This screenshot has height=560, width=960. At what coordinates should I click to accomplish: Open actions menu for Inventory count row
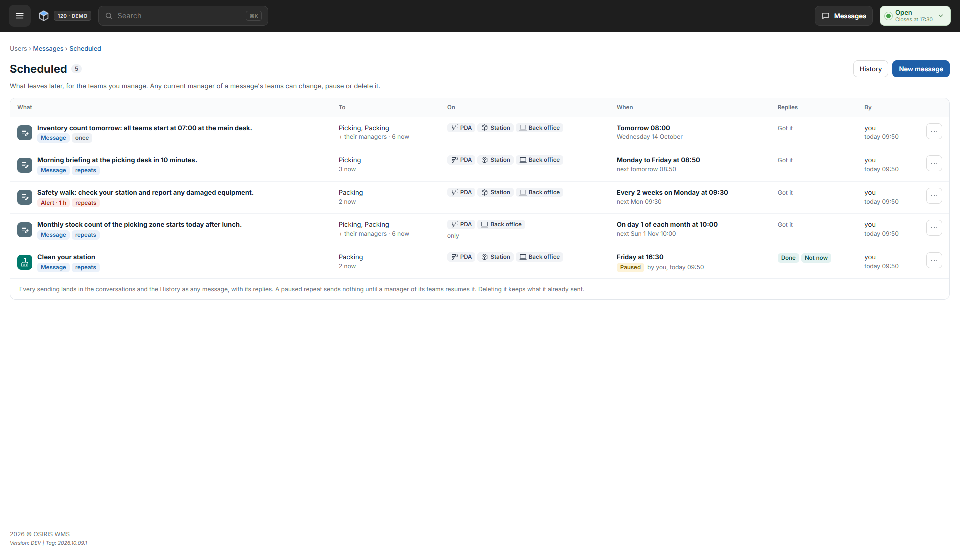tap(934, 131)
